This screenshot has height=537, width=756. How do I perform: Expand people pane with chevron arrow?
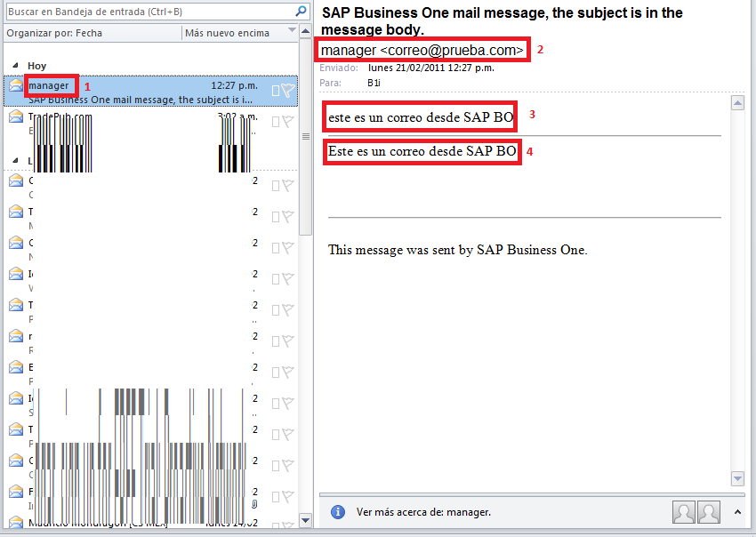tap(737, 512)
